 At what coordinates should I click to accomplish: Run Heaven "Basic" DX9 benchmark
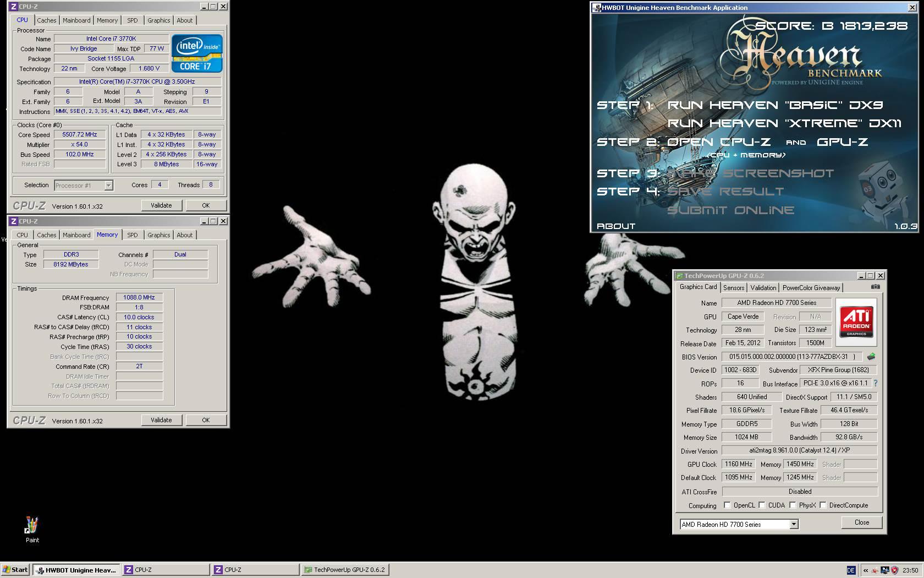[x=775, y=105]
